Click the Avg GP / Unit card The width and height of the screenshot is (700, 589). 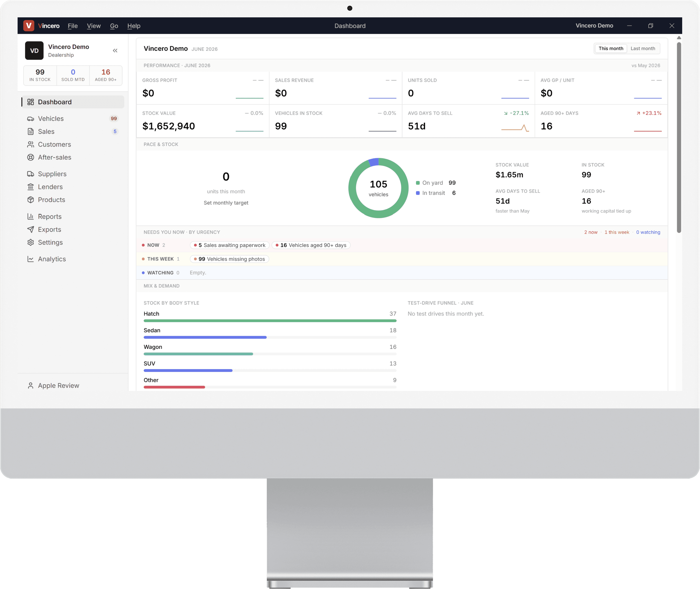tap(601, 88)
